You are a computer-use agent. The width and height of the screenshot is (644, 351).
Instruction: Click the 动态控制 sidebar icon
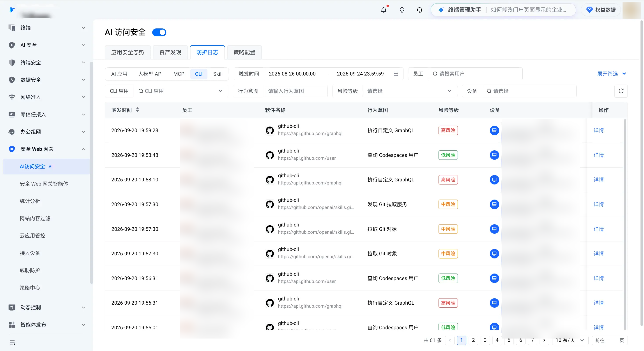(x=12, y=307)
